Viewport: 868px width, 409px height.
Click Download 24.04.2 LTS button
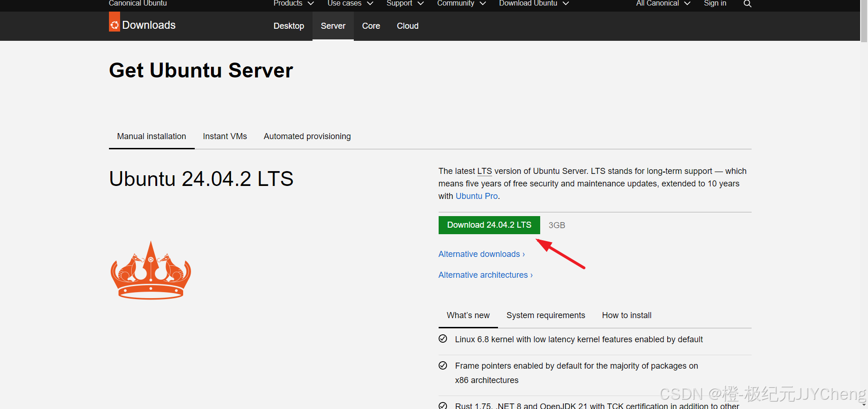point(489,225)
